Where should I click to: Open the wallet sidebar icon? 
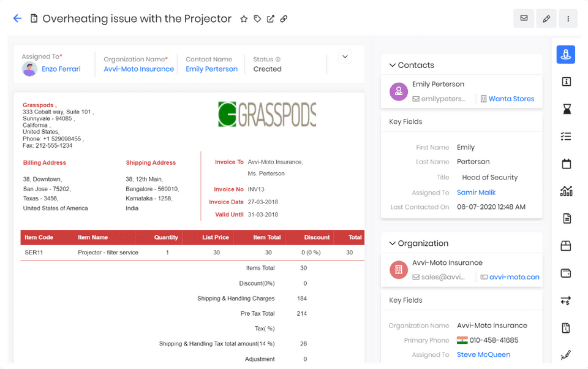click(566, 273)
